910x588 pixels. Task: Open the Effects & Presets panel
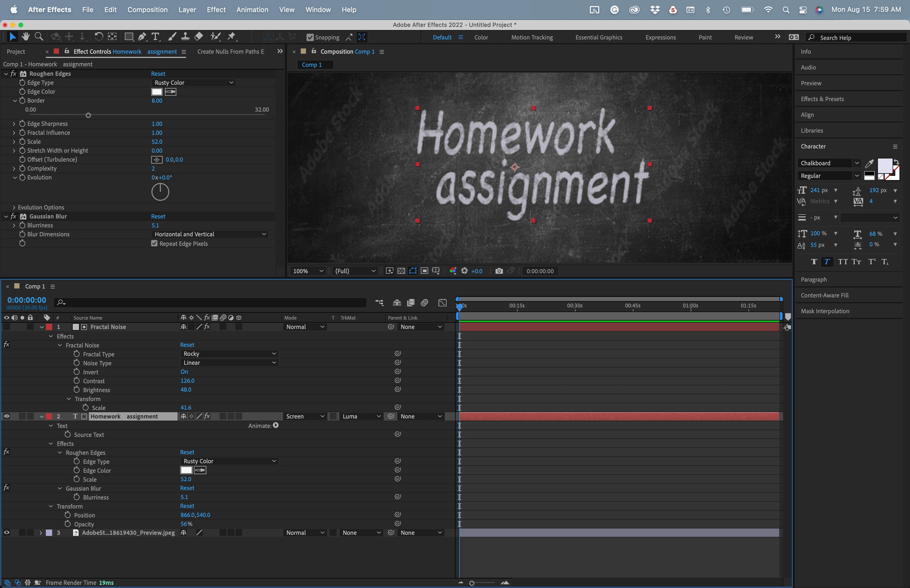(822, 99)
